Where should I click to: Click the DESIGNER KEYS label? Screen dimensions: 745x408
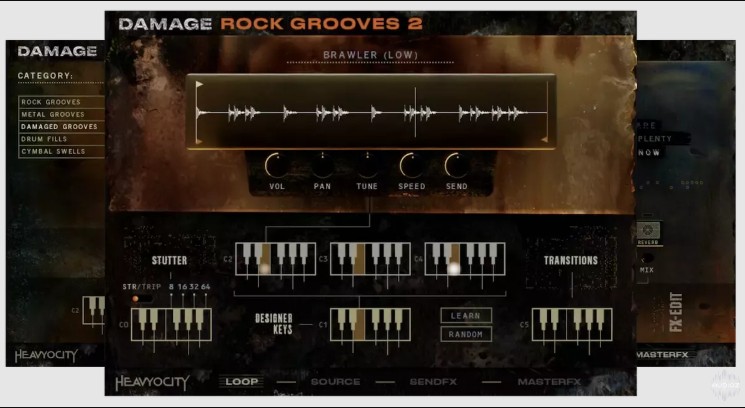pyautogui.click(x=274, y=324)
